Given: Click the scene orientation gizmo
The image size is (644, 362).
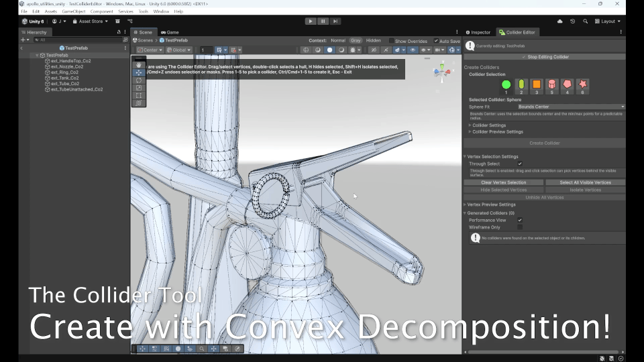Looking at the screenshot, I should pyautogui.click(x=442, y=72).
